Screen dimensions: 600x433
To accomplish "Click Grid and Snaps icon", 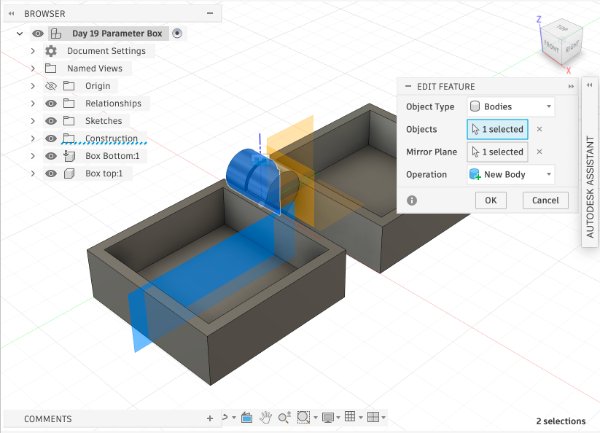I will point(350,416).
